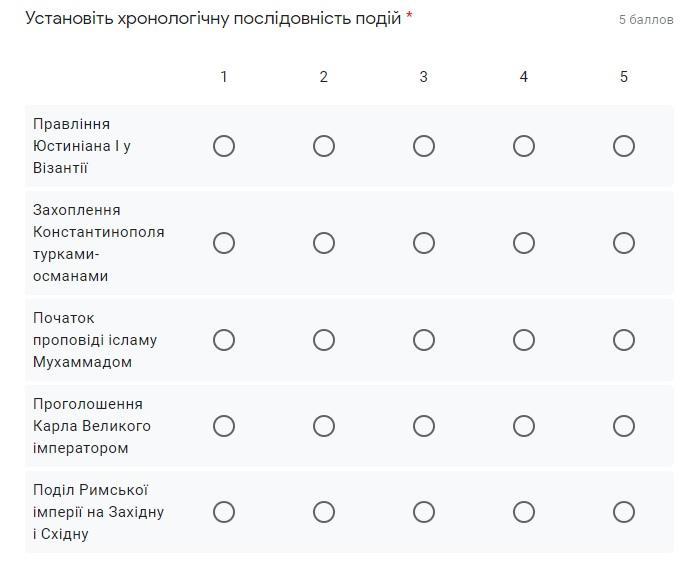Choose 1 for Захоплення Константинополя турками-османами
The image size is (691, 563).
point(224,243)
